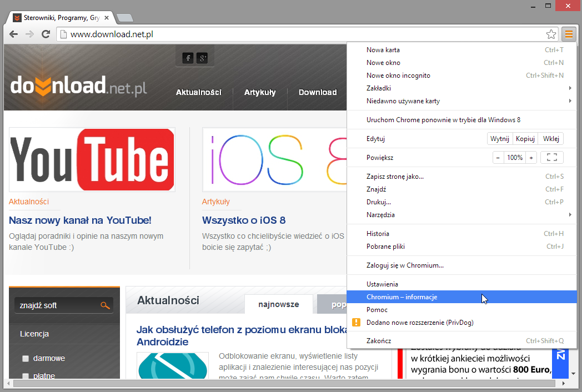Close the Sterowniki, Programy tab
582x392 pixels.
(107, 17)
